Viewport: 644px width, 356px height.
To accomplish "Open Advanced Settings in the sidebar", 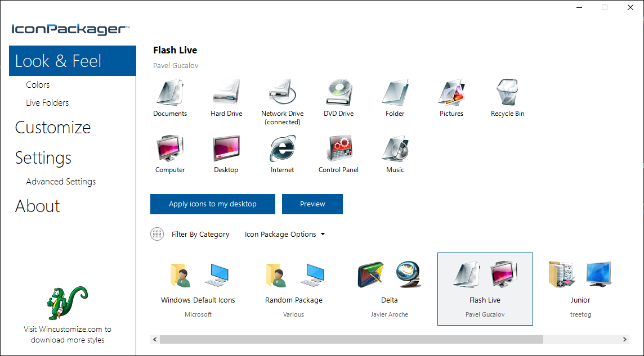I will tap(61, 181).
